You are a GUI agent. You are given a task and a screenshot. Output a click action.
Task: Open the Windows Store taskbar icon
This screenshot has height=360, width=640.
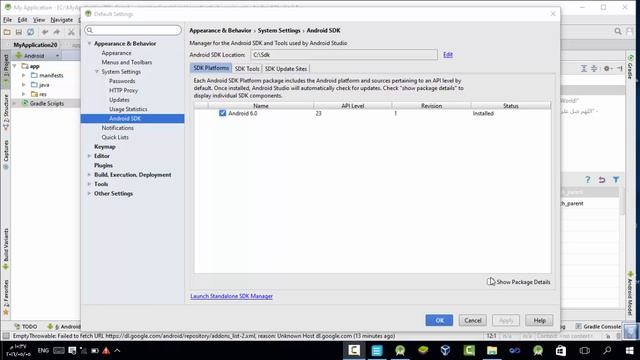[x=561, y=350]
